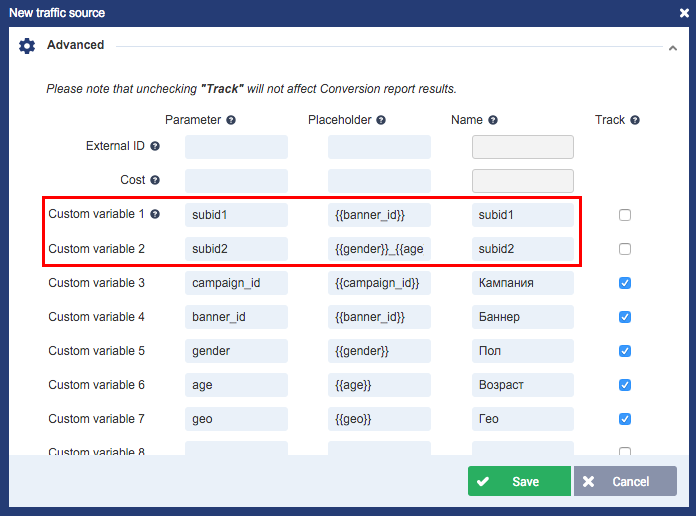The image size is (696, 516).
Task: Uncheck Track for Custom variable 7
Action: (625, 419)
